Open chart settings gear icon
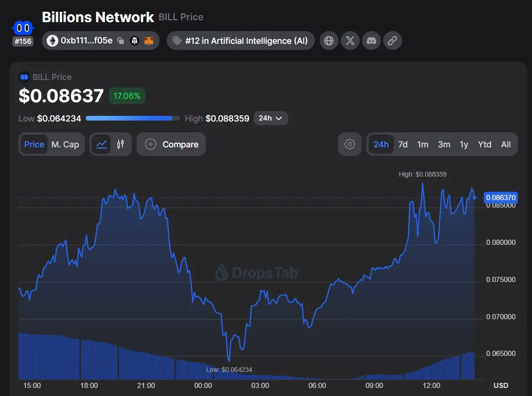532x396 pixels. [x=350, y=144]
